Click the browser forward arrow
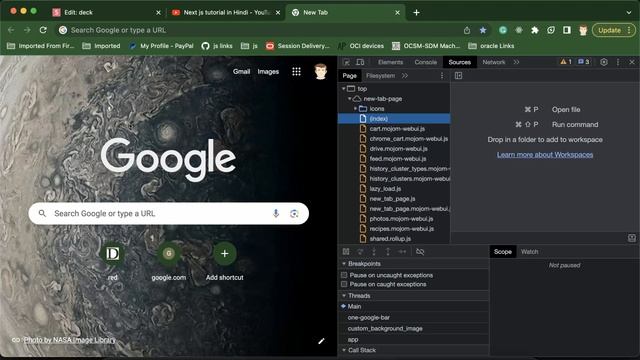This screenshot has height=360, width=640. point(27,30)
